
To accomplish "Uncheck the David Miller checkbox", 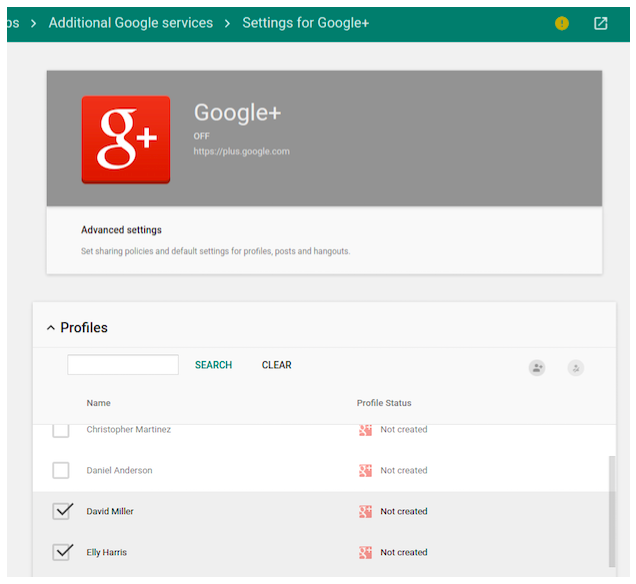I will [x=62, y=511].
